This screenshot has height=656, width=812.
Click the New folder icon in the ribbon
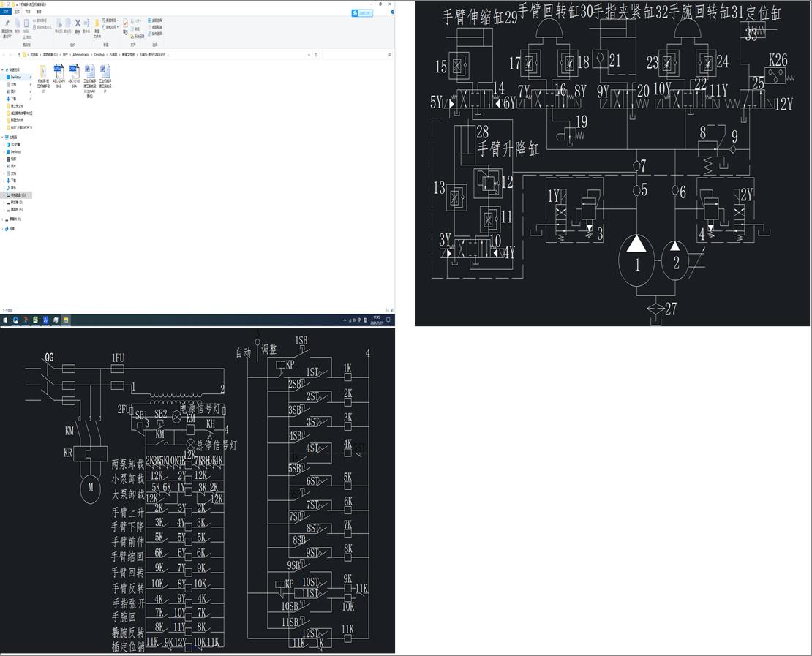pyautogui.click(x=97, y=24)
